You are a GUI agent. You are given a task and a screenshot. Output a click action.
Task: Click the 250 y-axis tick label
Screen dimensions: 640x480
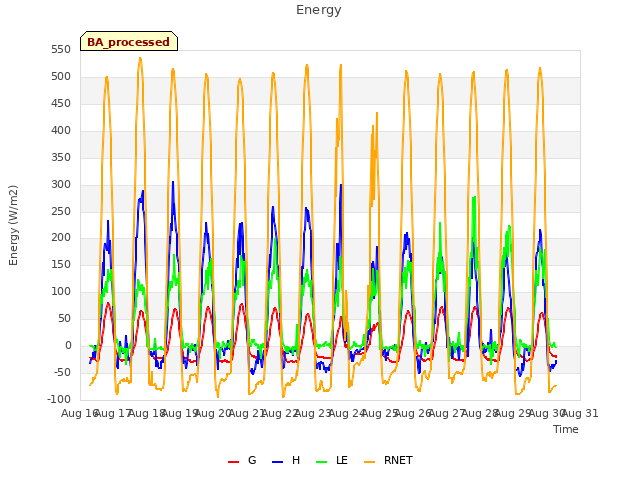point(61,211)
